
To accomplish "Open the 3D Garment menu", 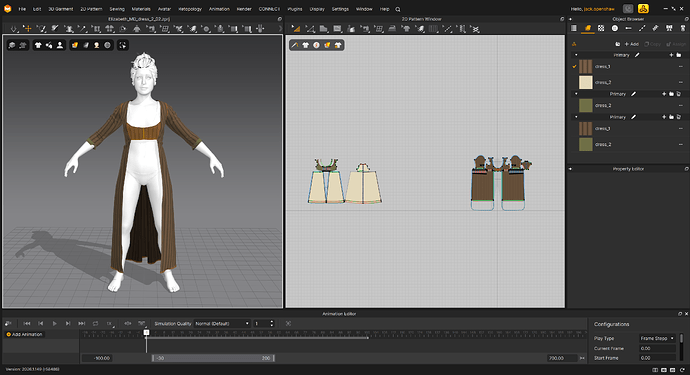I will pyautogui.click(x=61, y=9).
